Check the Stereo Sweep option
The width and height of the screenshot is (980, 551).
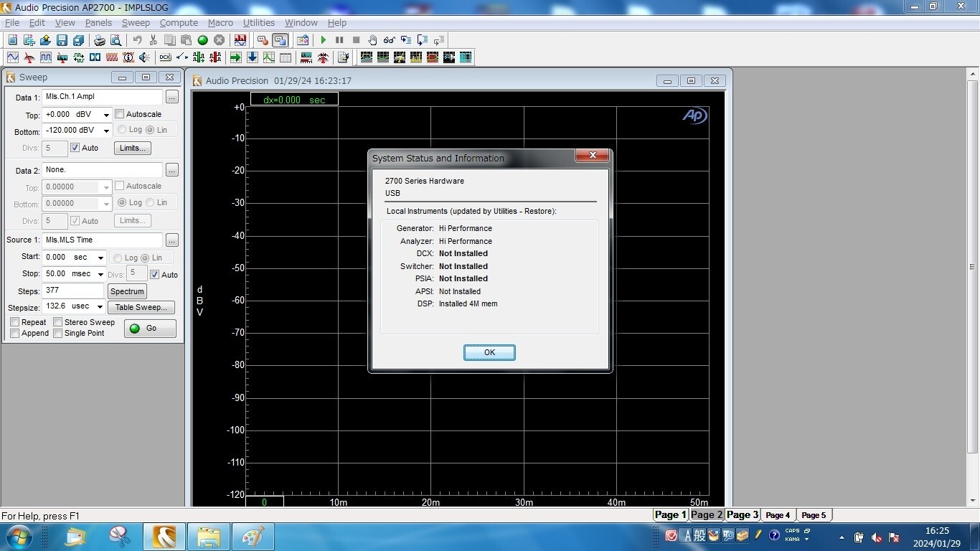point(57,322)
